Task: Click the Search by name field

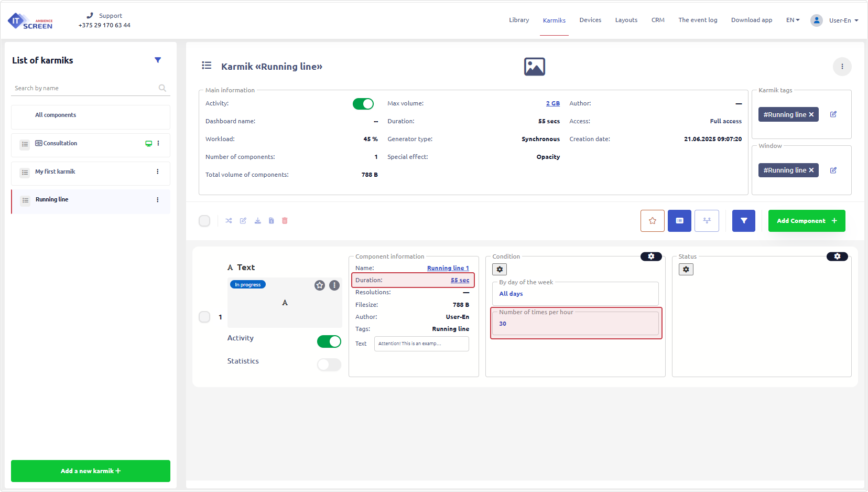Action: point(84,88)
